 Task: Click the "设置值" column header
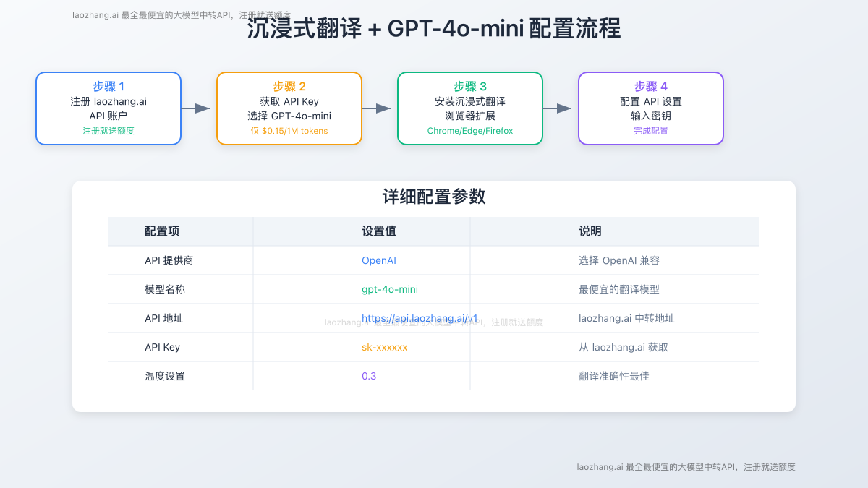[379, 231]
